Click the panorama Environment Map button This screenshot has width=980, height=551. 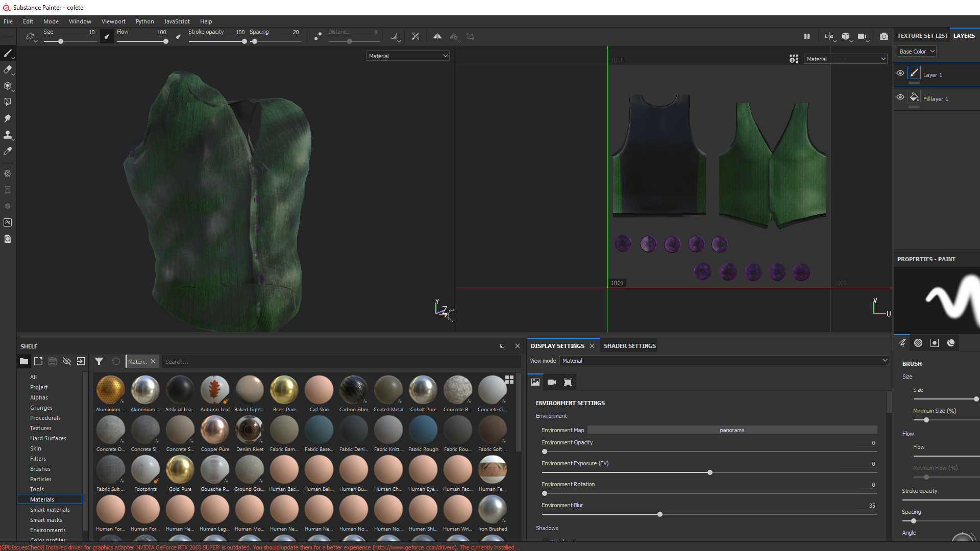[x=732, y=430]
